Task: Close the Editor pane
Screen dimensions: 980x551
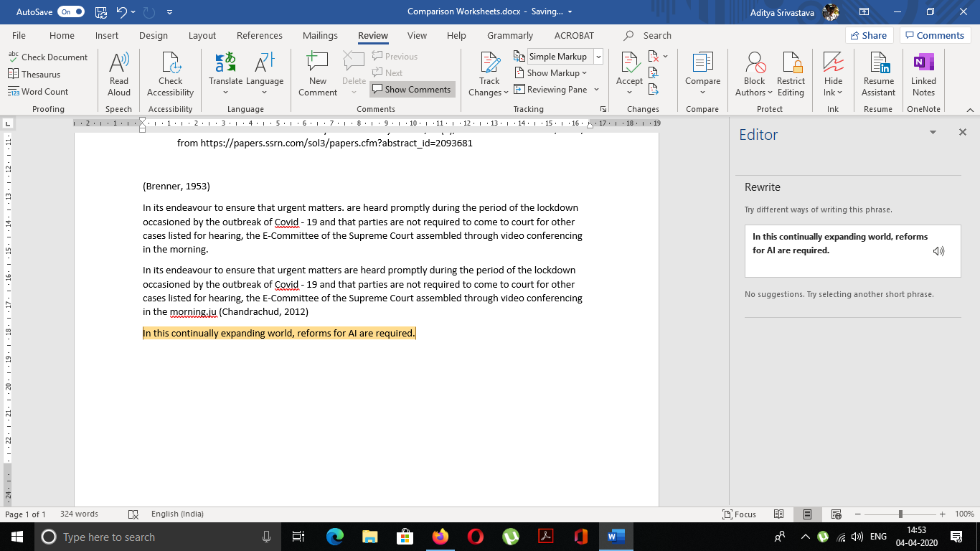Action: 963,133
